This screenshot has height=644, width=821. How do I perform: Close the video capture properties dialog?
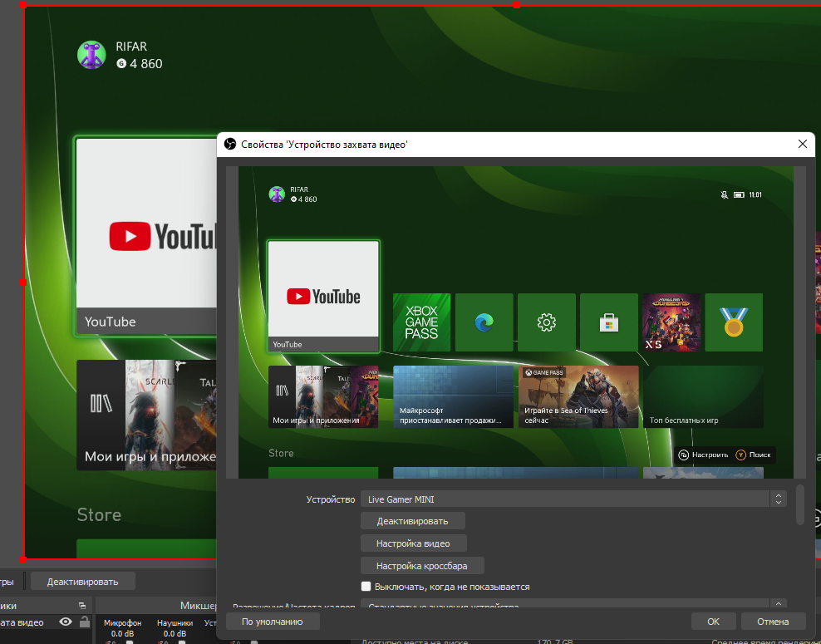coord(802,144)
